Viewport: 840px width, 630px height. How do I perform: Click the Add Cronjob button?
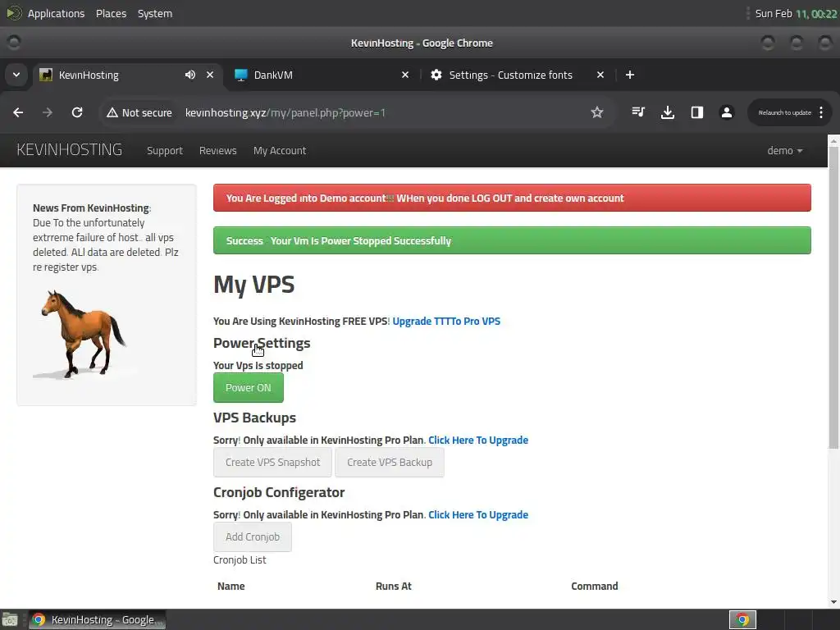point(253,536)
